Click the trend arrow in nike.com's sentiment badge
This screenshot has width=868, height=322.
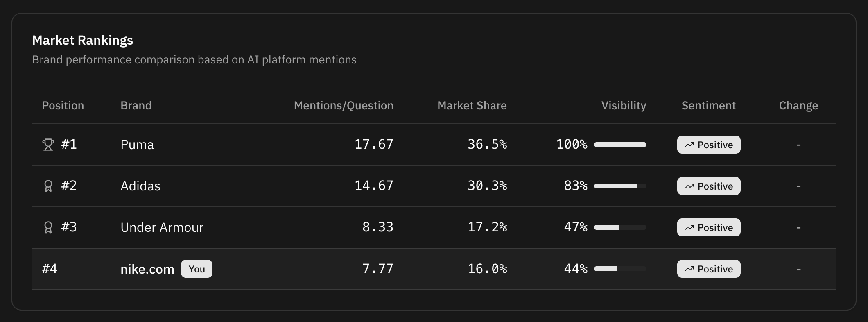pos(689,269)
